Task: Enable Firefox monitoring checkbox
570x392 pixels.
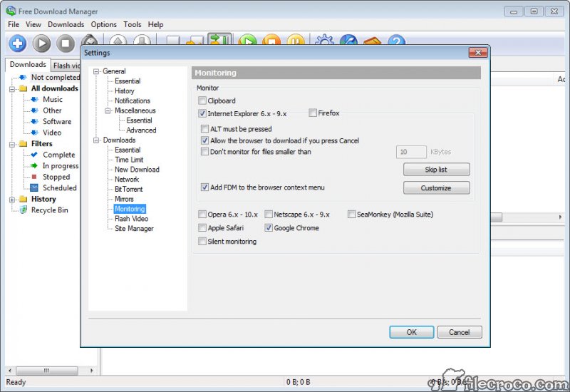Action: tap(313, 113)
